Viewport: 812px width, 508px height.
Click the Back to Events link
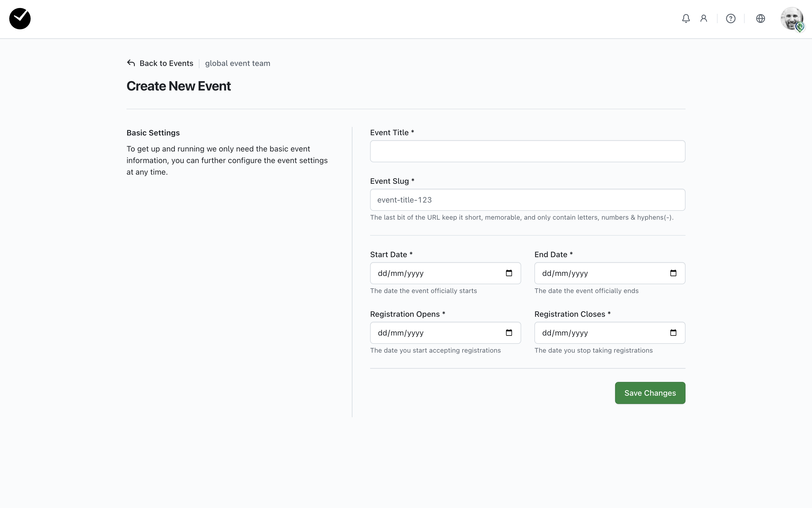click(166, 63)
